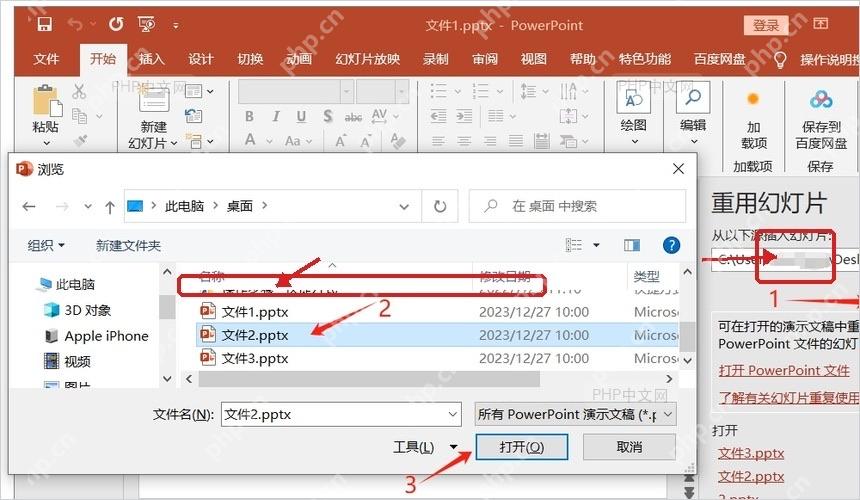Open the recent locations dropdown arrow beside forward arrow
This screenshot has height=500, width=860.
[x=88, y=207]
